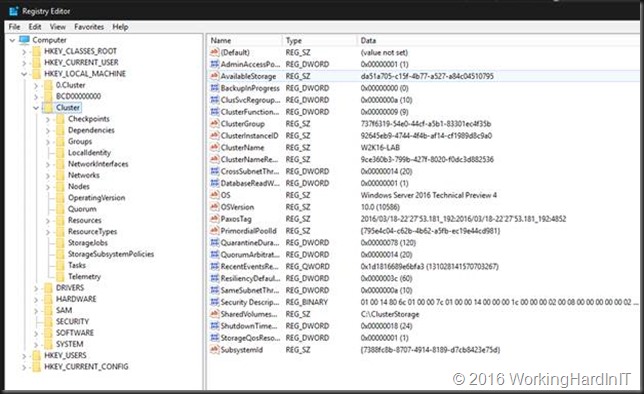Click the string icon for ClusterGroup
Image resolution: width=644 pixels, height=394 pixels.
214,124
